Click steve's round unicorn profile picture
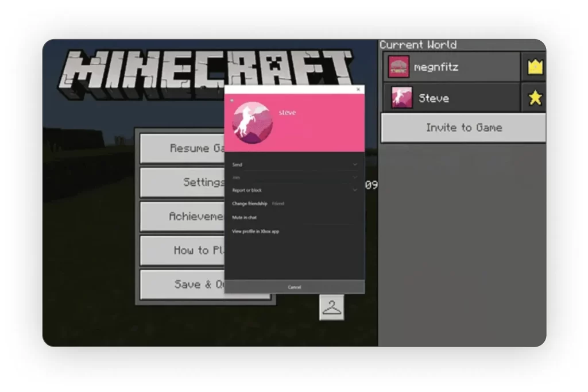This screenshot has height=392, width=588. tap(252, 122)
